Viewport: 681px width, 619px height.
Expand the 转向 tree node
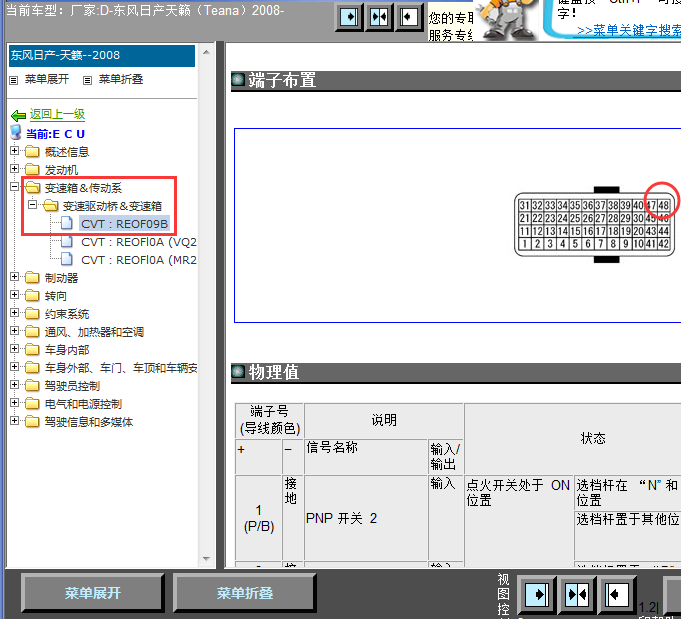(14, 295)
